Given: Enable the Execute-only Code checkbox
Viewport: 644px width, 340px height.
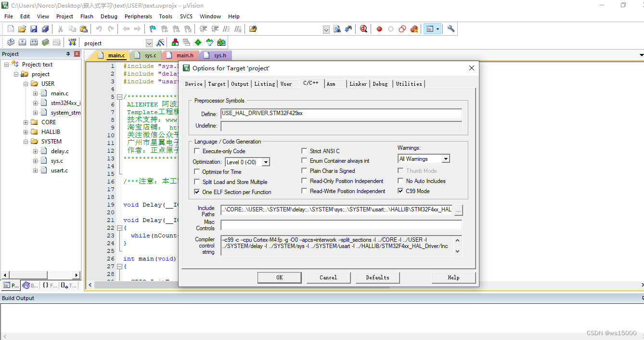Looking at the screenshot, I should 197,151.
